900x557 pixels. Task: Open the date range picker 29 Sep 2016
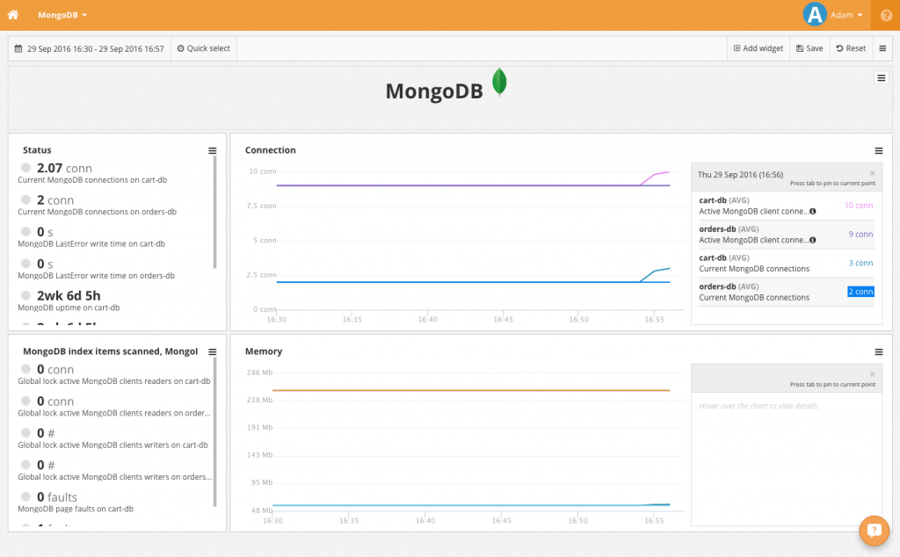click(x=90, y=49)
